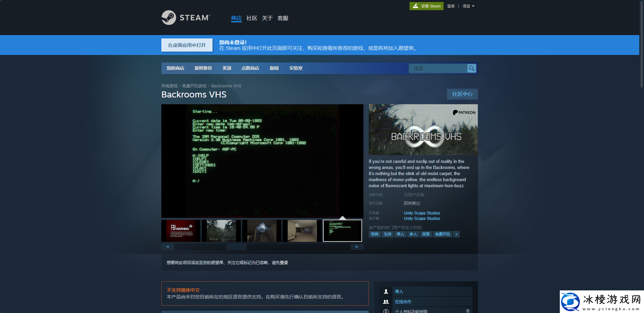This screenshot has width=644, height=313.
Task: Click the thumbnail strip scrollbar handle
Action: pyautogui.click(x=236, y=247)
